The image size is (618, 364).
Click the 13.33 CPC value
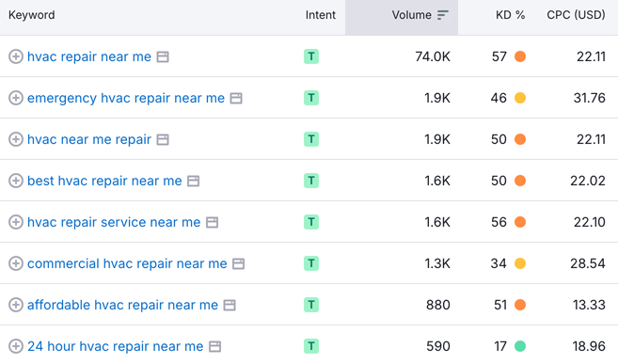tap(589, 305)
